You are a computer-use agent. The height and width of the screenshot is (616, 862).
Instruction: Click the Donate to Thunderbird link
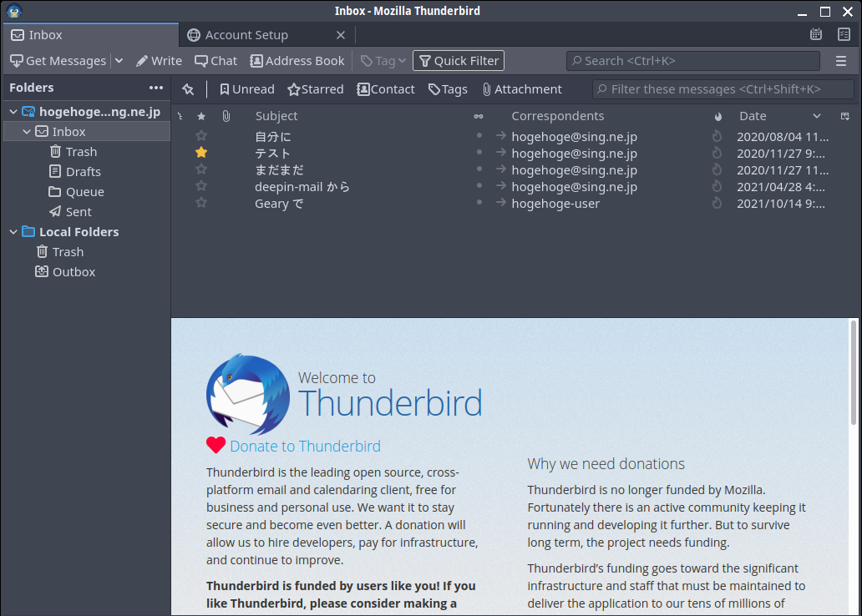[305, 447]
